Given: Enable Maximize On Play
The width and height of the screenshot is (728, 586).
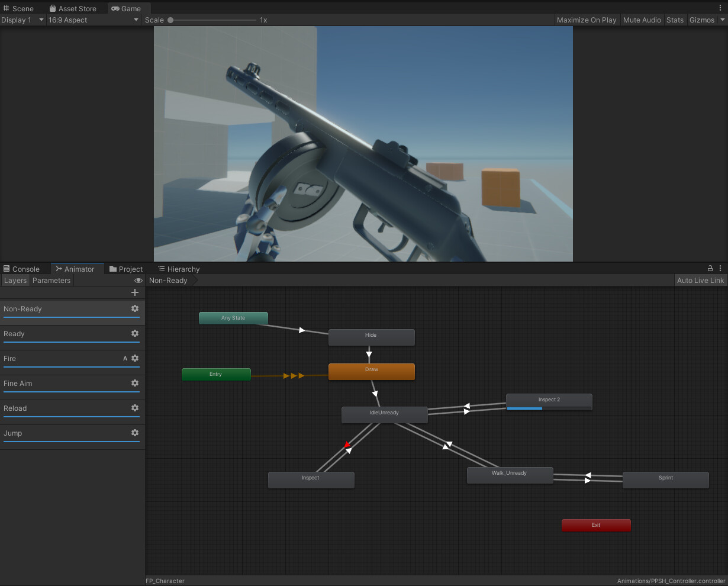Looking at the screenshot, I should pos(587,20).
